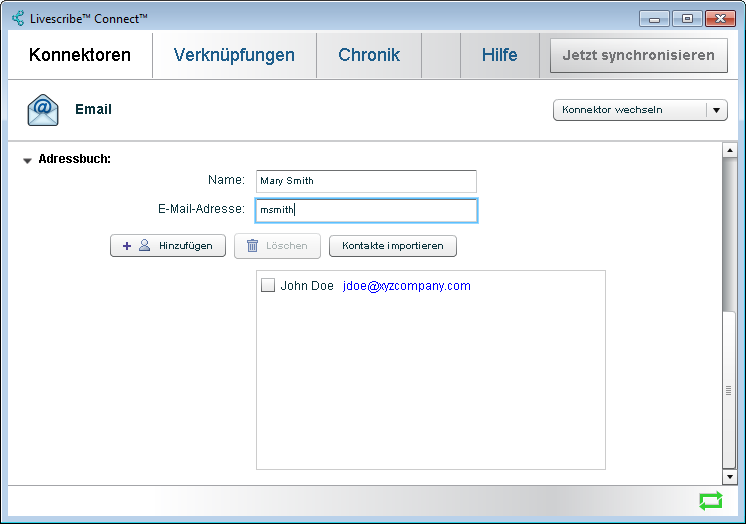Open the Chronik tab
The width and height of the screenshot is (746, 524).
click(369, 55)
